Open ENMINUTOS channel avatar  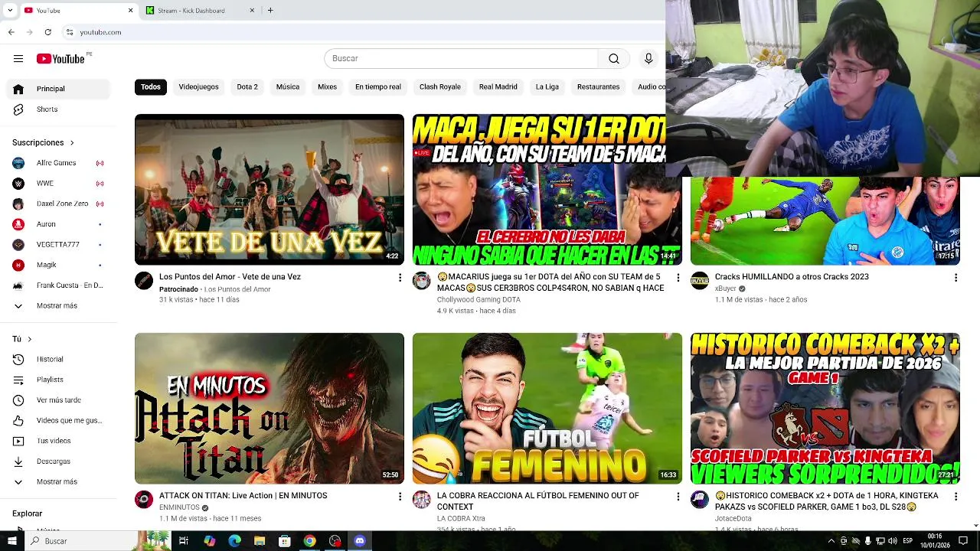click(x=144, y=500)
